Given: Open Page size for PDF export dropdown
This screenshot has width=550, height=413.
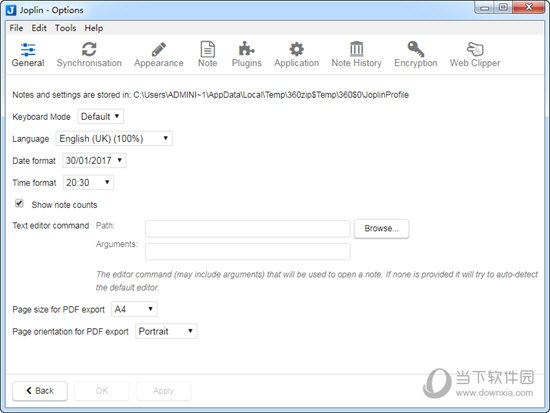Looking at the screenshot, I should [x=134, y=309].
